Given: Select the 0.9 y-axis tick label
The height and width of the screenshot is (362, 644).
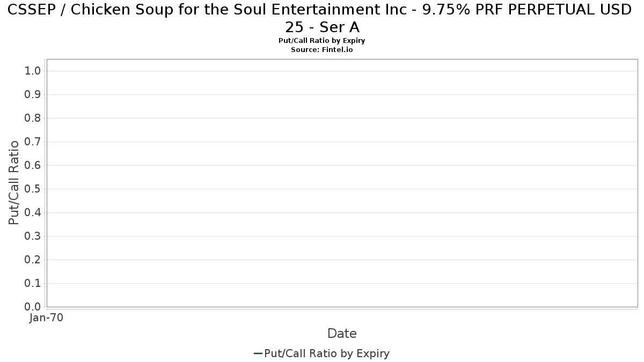Looking at the screenshot, I should pos(33,95).
